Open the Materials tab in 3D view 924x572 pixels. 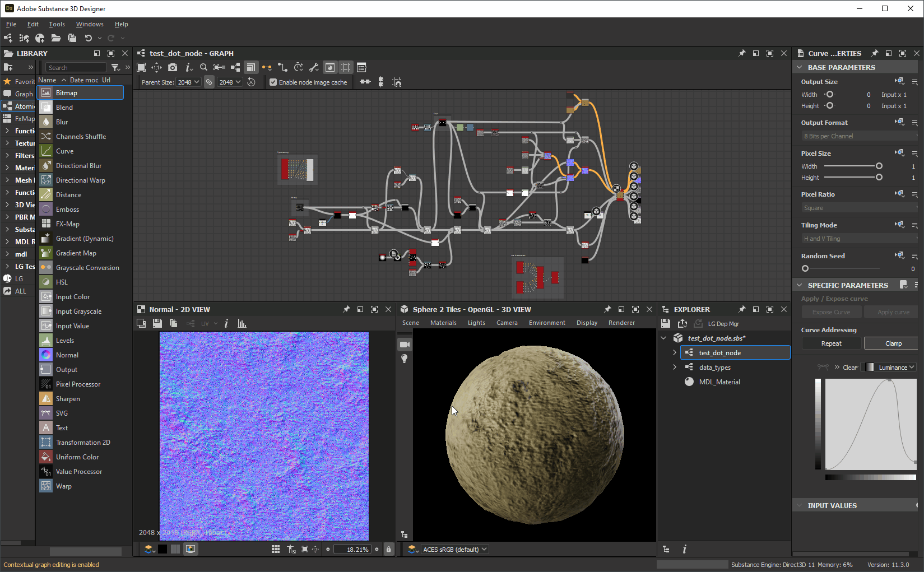(443, 323)
